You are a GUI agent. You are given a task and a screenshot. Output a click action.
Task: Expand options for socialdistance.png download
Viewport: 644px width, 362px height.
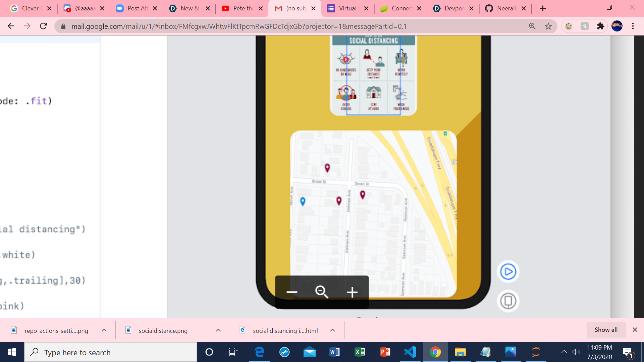point(218,330)
